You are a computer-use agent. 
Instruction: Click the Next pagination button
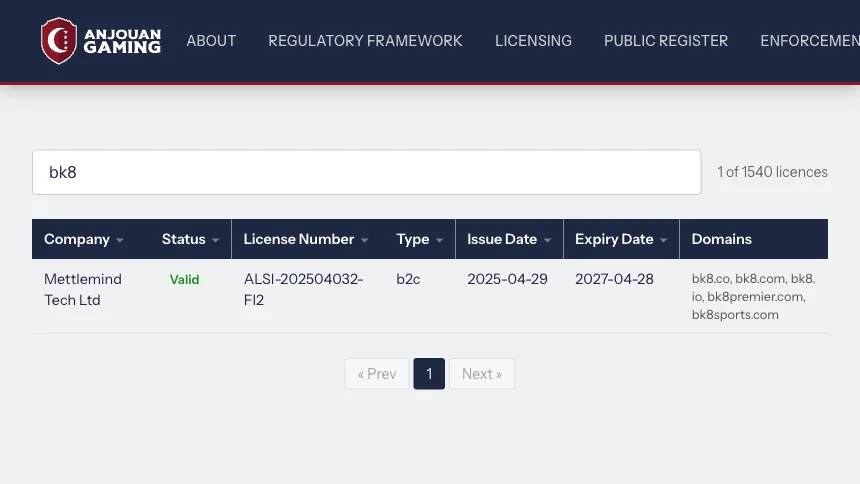tap(482, 374)
